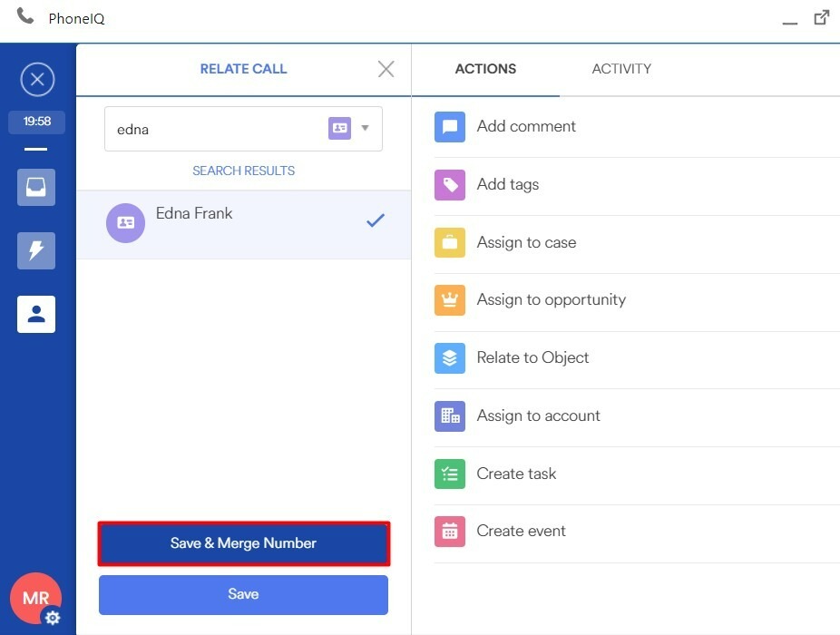Click the Relate to Object layers icon

449,358
